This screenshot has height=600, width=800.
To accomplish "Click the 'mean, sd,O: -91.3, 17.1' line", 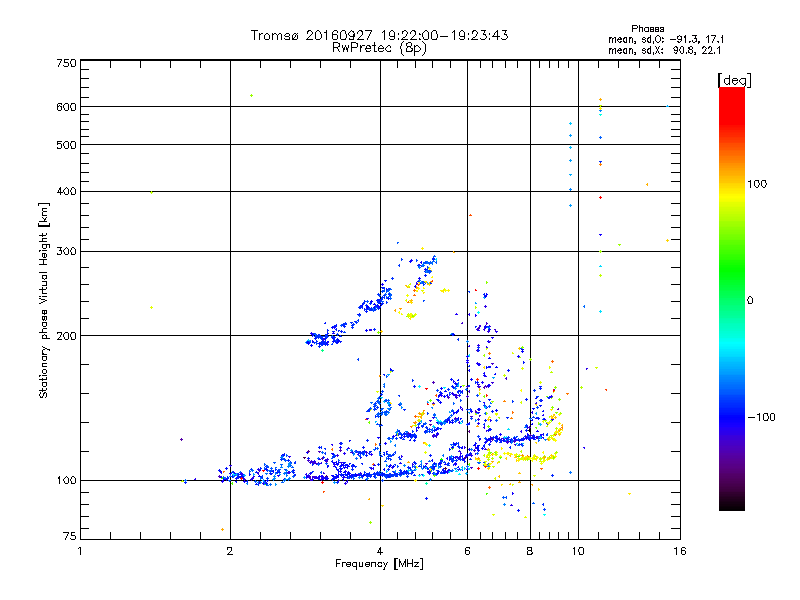I will pos(666,39).
